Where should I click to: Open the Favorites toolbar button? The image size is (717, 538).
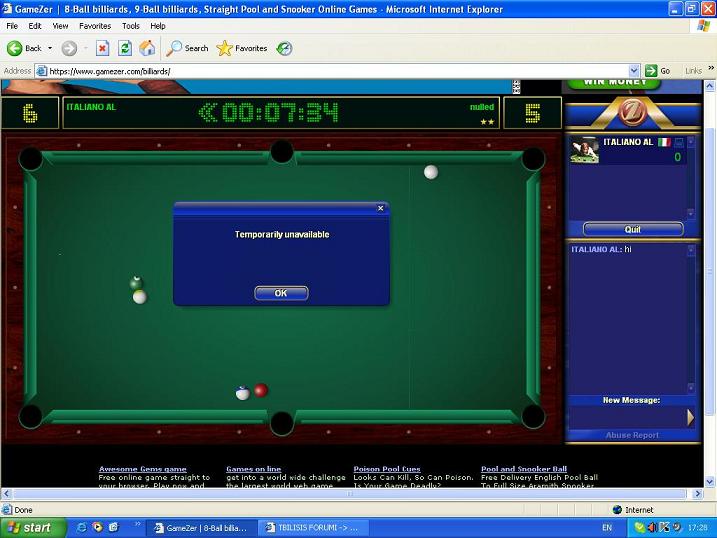click(241, 48)
